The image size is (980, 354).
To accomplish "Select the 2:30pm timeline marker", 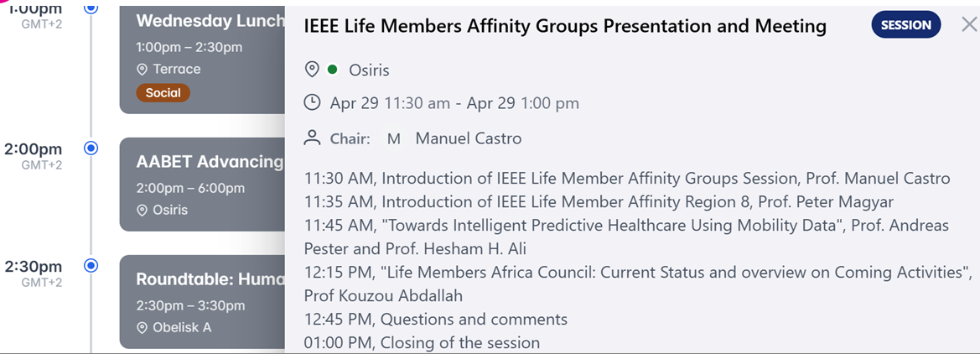I will 91,266.
